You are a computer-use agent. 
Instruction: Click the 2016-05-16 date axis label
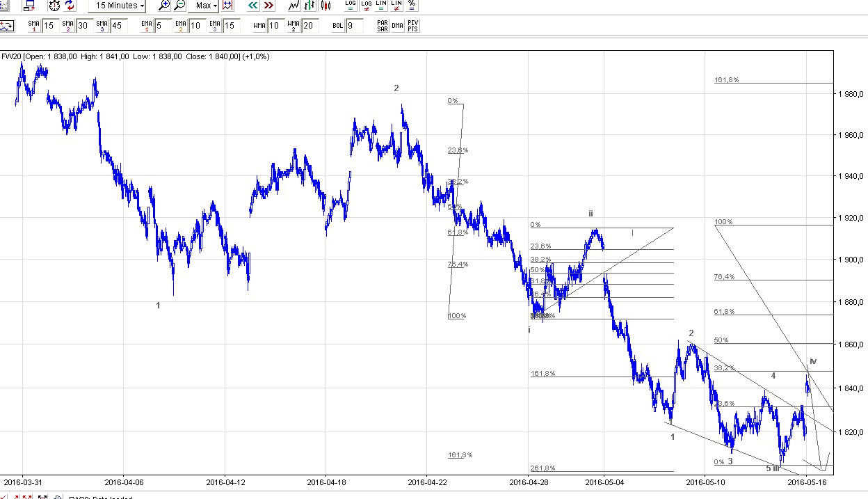click(x=806, y=481)
